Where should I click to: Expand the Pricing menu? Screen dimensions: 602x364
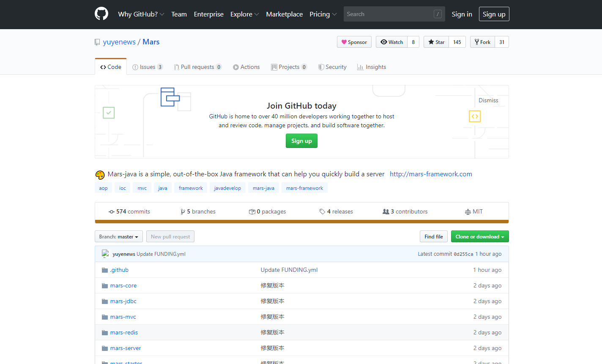323,14
